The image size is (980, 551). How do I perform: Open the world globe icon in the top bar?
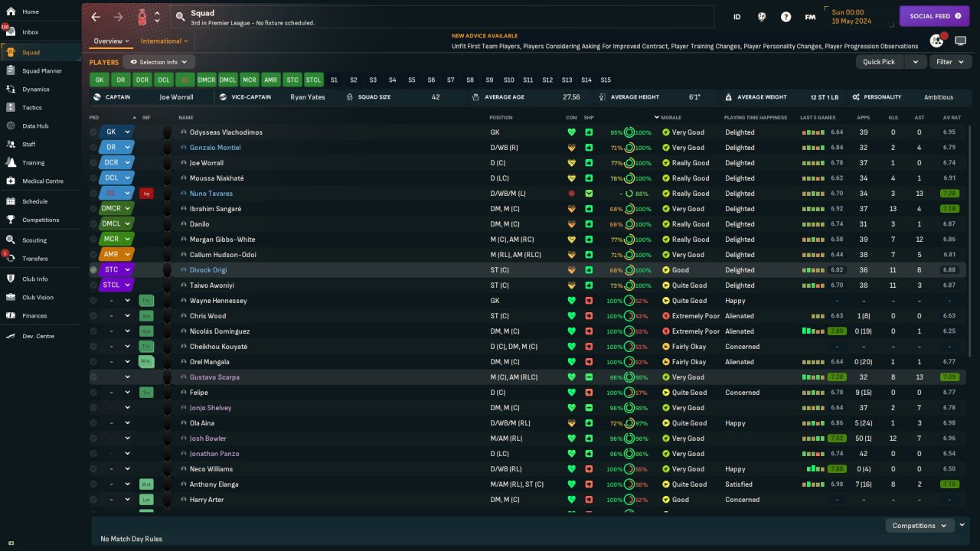click(762, 17)
